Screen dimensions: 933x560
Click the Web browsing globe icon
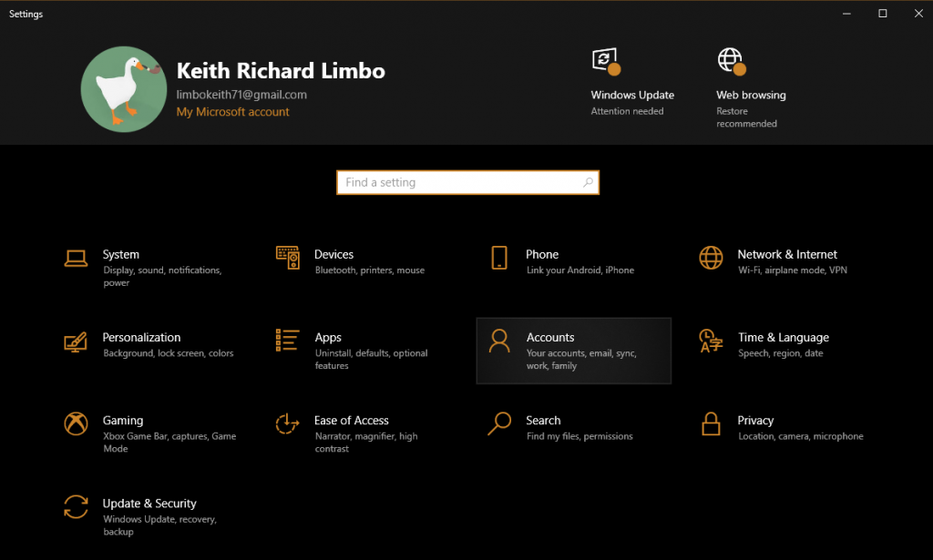tap(732, 61)
